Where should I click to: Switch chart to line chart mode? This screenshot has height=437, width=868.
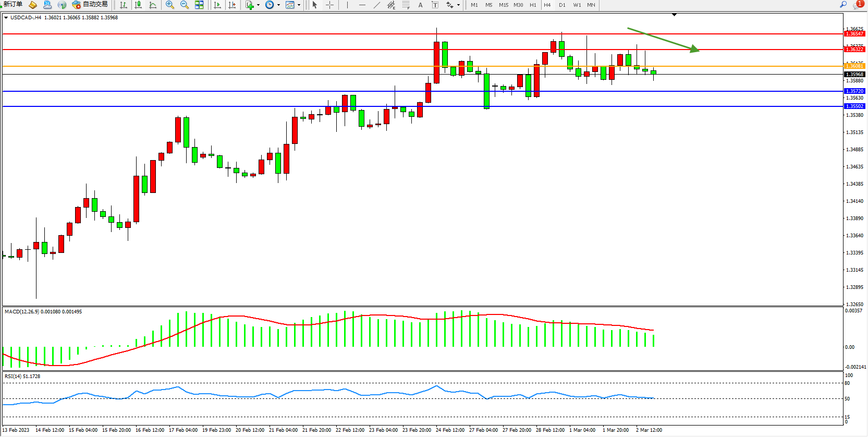point(153,5)
